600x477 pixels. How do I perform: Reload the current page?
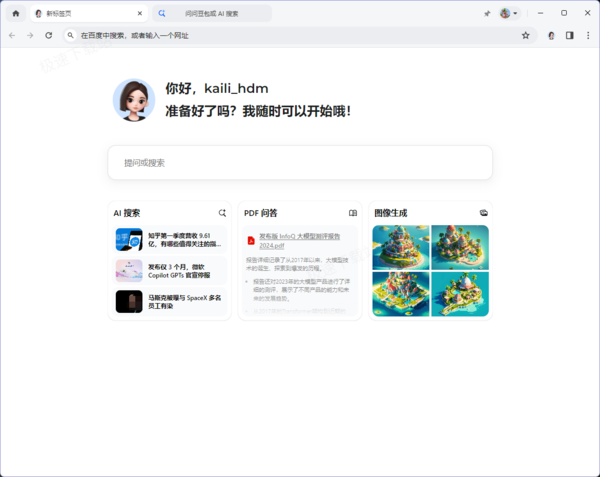pos(49,36)
